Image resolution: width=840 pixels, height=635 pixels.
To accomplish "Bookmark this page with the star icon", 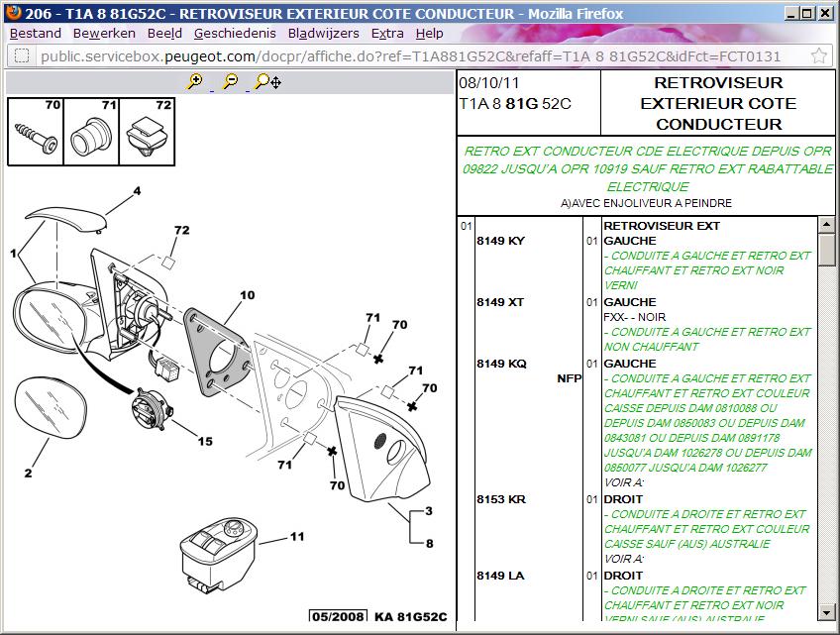I will click(x=818, y=55).
